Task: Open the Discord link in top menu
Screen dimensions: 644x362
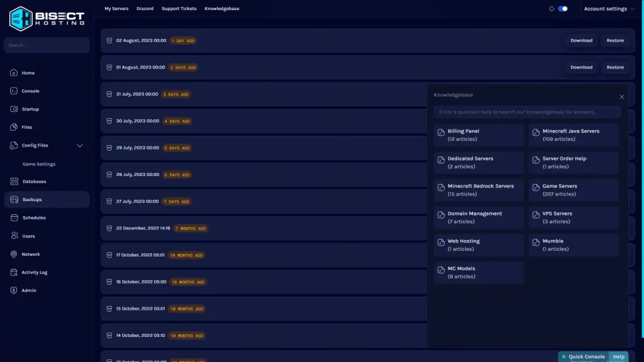Action: pos(145,9)
